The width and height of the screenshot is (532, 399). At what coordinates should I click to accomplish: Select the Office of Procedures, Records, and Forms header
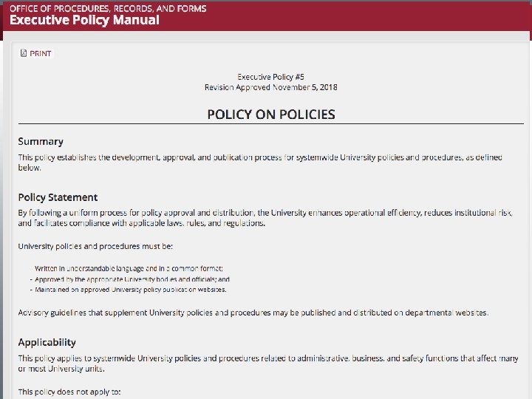(108, 8)
